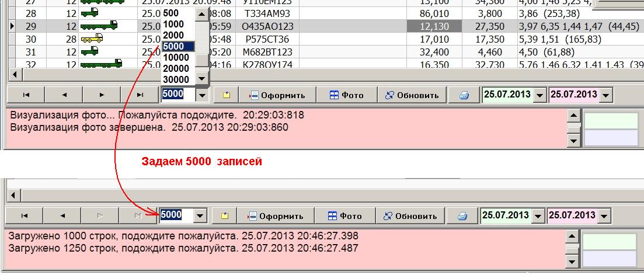Choose 500 from the open dropdown list
The width and height of the screenshot is (644, 275).
point(171,13)
